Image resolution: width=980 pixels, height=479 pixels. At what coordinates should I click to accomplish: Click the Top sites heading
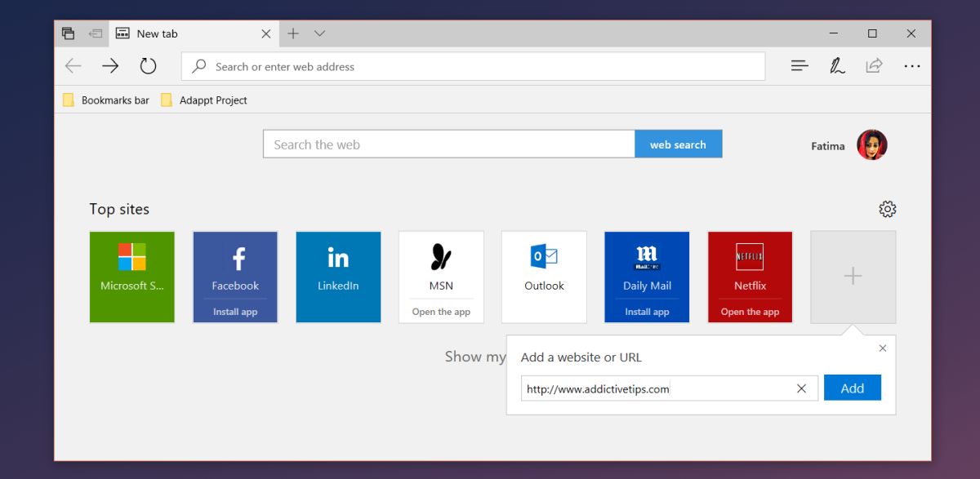coord(119,209)
